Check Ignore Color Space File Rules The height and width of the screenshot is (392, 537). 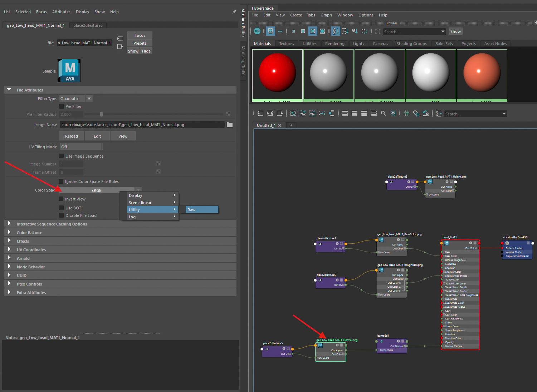tap(61, 182)
